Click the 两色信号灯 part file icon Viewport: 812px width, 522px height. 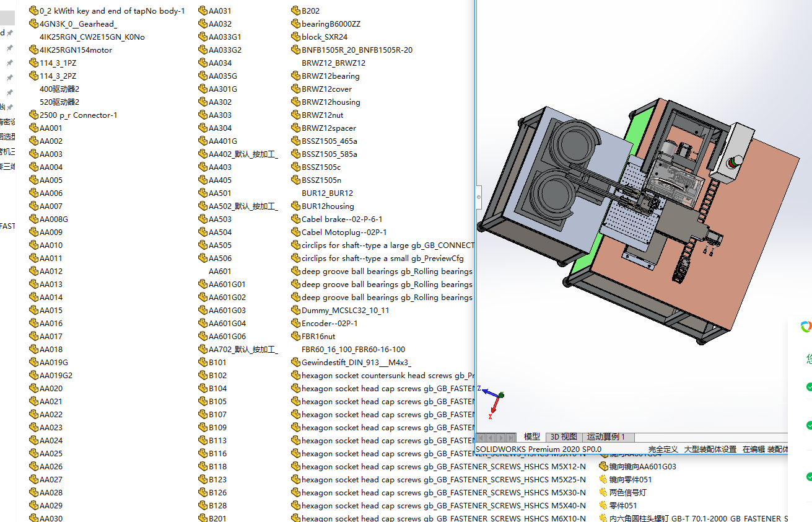click(603, 493)
